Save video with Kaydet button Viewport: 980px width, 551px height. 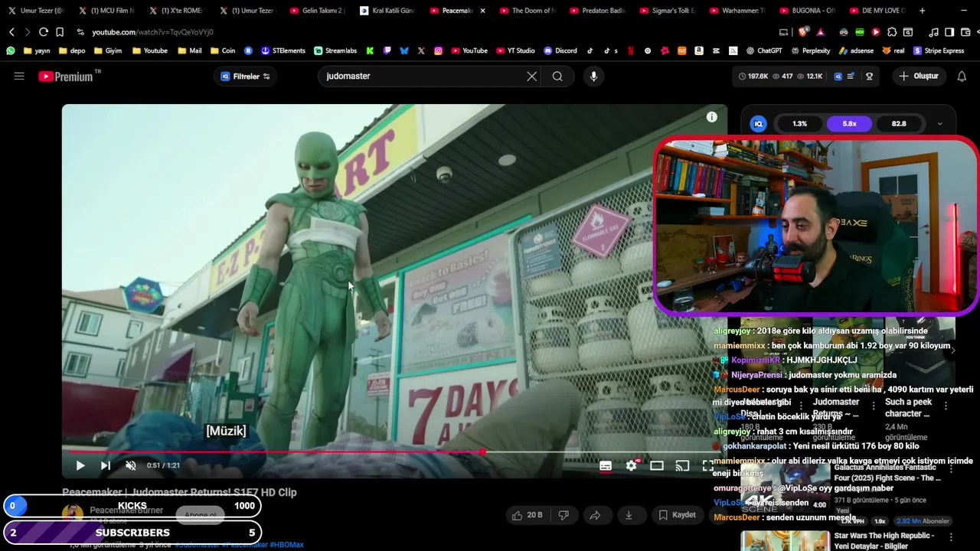pyautogui.click(x=677, y=515)
